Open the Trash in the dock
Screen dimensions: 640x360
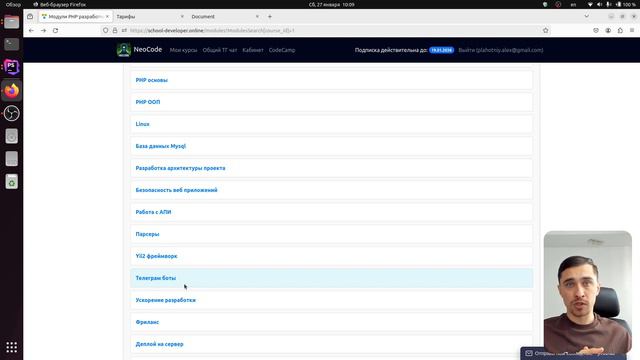coord(11,182)
